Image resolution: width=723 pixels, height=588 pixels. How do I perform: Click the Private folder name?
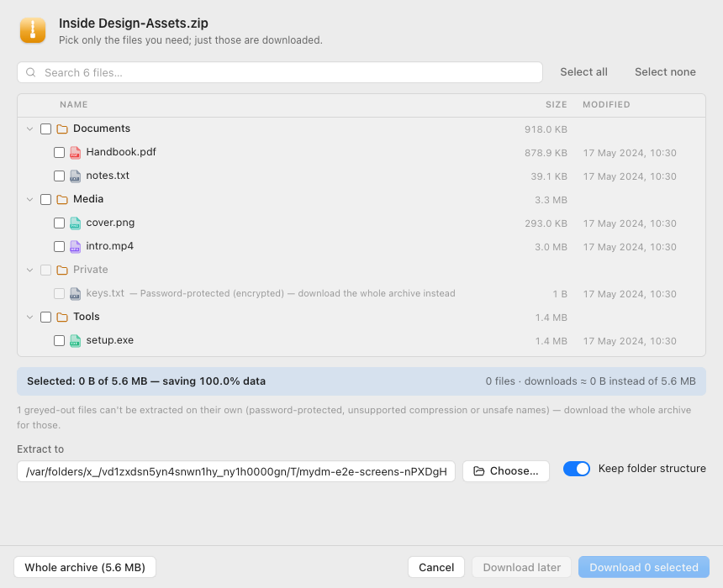[x=91, y=270]
